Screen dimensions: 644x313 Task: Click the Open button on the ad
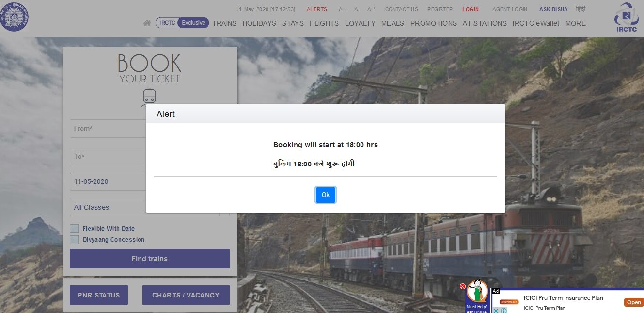point(634,302)
